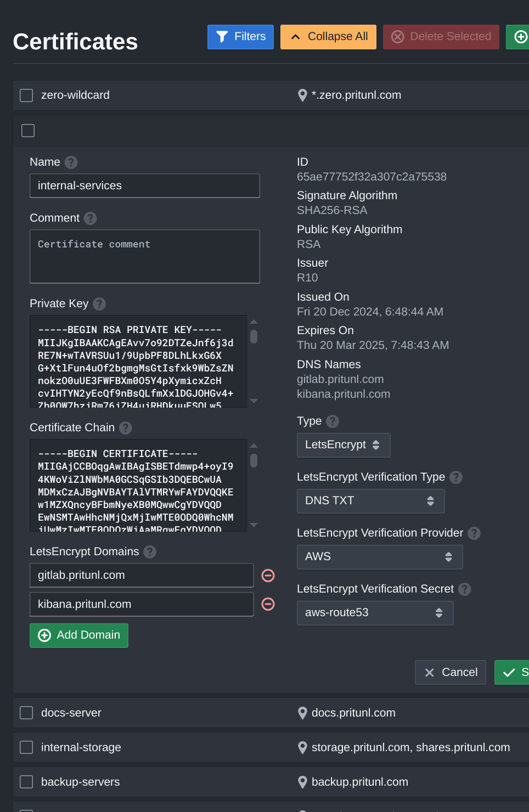The height and width of the screenshot is (812, 529).
Task: Check the zero-wildcard certificate checkbox
Action: [26, 95]
